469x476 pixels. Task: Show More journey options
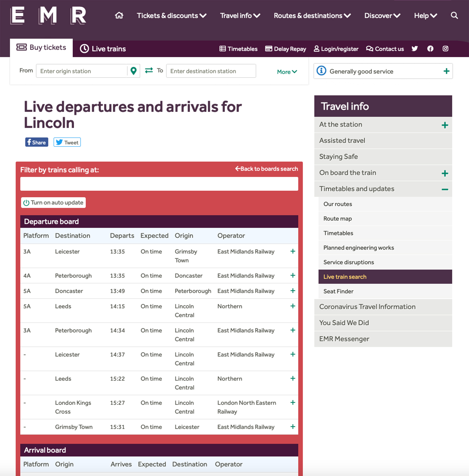pyautogui.click(x=287, y=72)
